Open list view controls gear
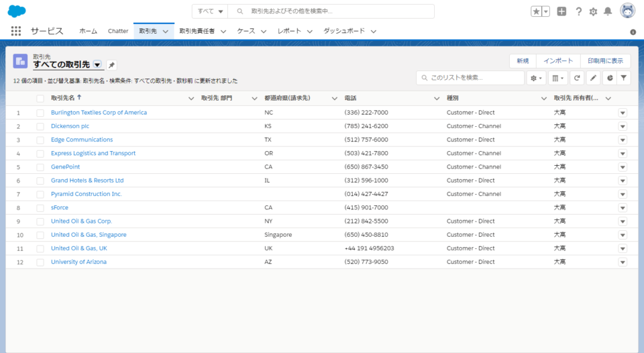The image size is (644, 353). [x=536, y=78]
